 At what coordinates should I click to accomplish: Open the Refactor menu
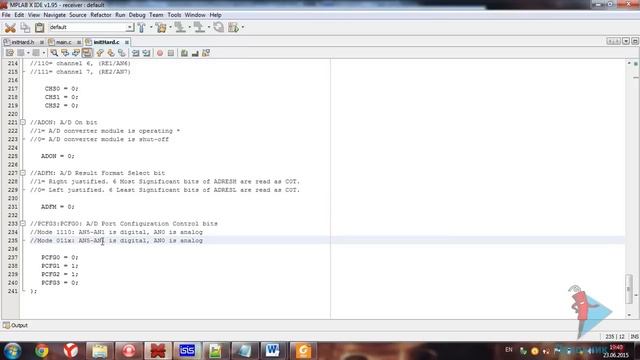[101, 15]
